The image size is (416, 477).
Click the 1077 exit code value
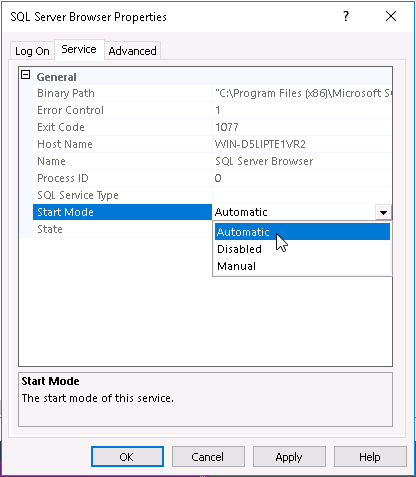[x=227, y=127]
